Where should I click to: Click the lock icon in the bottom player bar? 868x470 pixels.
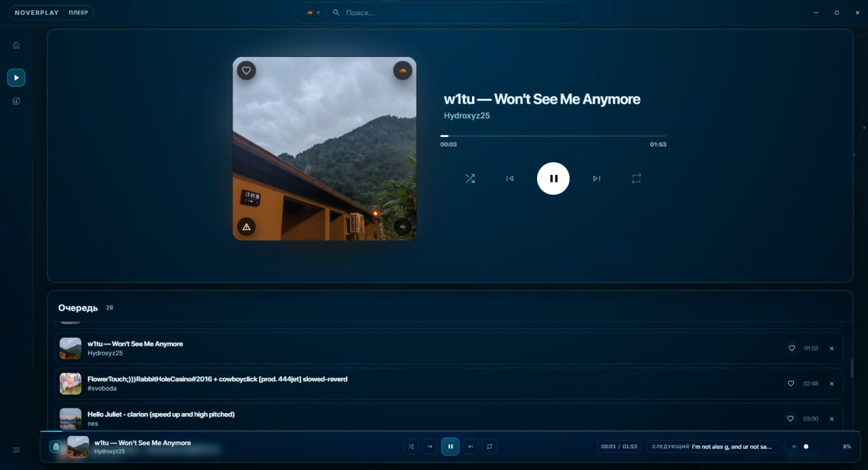click(56, 446)
